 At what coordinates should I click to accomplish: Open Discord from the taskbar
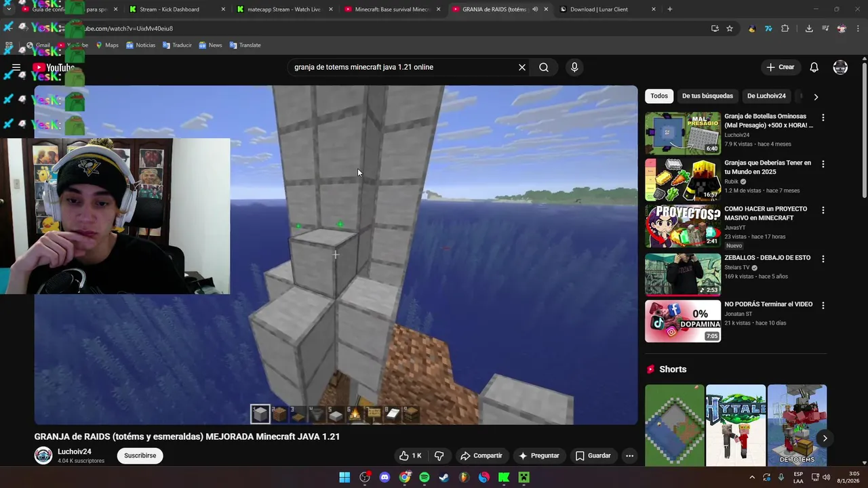pyautogui.click(x=384, y=477)
